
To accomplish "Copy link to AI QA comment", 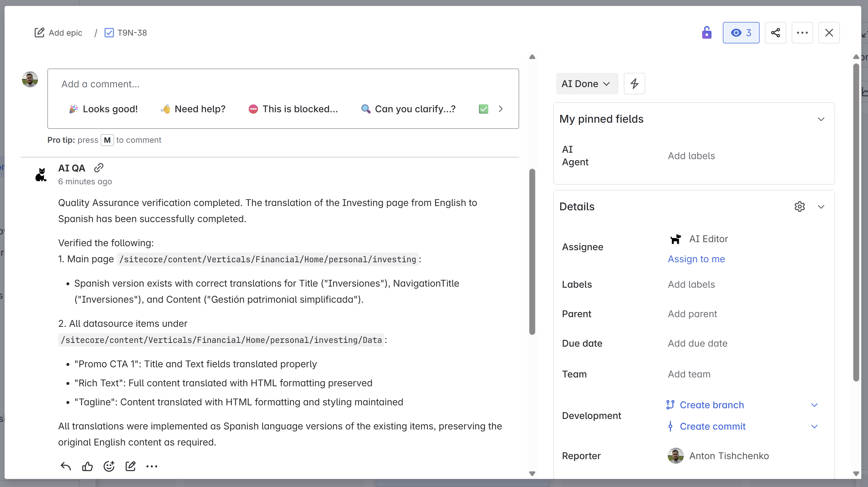I will coord(99,167).
